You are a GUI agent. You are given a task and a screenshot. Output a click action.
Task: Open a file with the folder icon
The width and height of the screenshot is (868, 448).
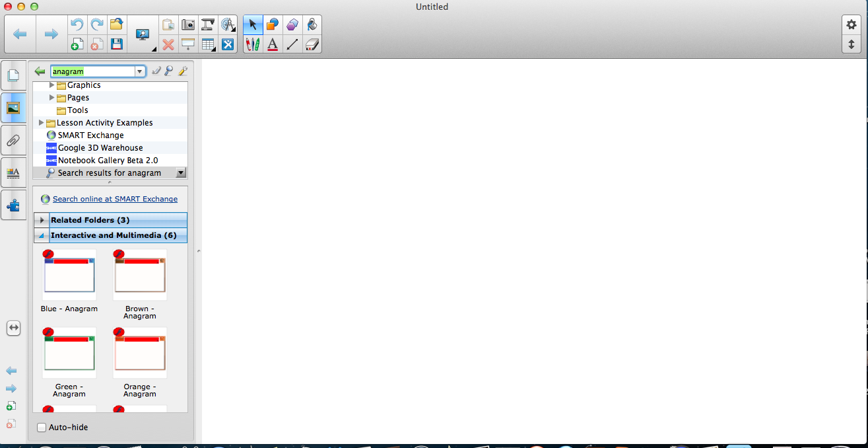pyautogui.click(x=117, y=24)
